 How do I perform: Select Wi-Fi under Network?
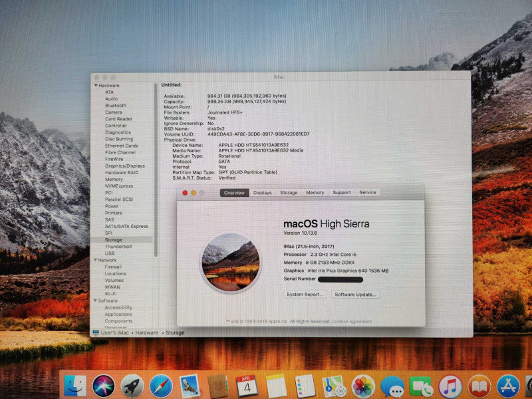[110, 294]
